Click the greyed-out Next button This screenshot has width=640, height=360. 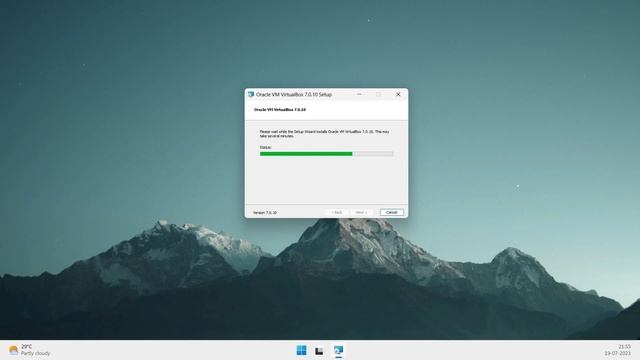point(362,212)
